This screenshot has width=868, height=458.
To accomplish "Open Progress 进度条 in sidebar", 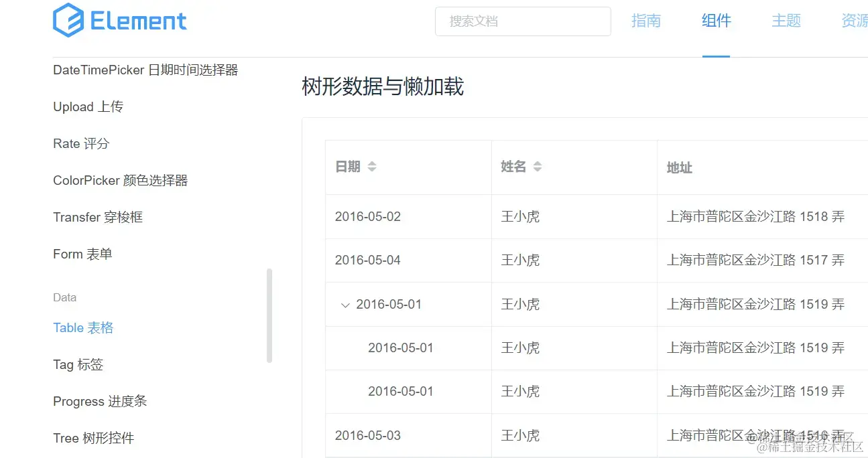I will pyautogui.click(x=100, y=401).
